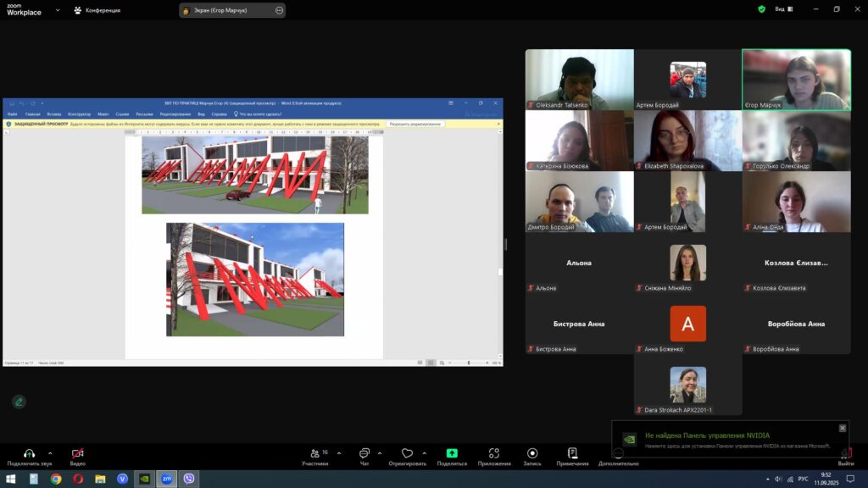Click the Отреагировать heart reaction icon
The height and width of the screenshot is (488, 868).
click(407, 453)
